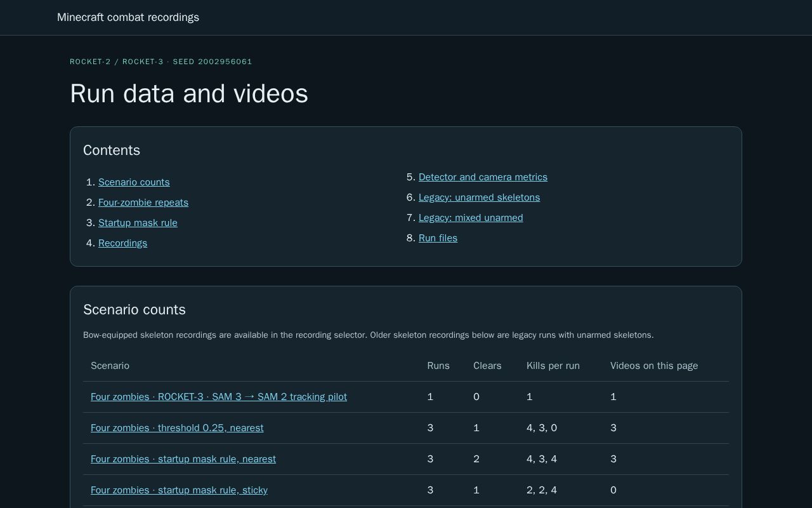812x508 pixels.
Task: Click the Videos on this page column header
Action: point(654,366)
